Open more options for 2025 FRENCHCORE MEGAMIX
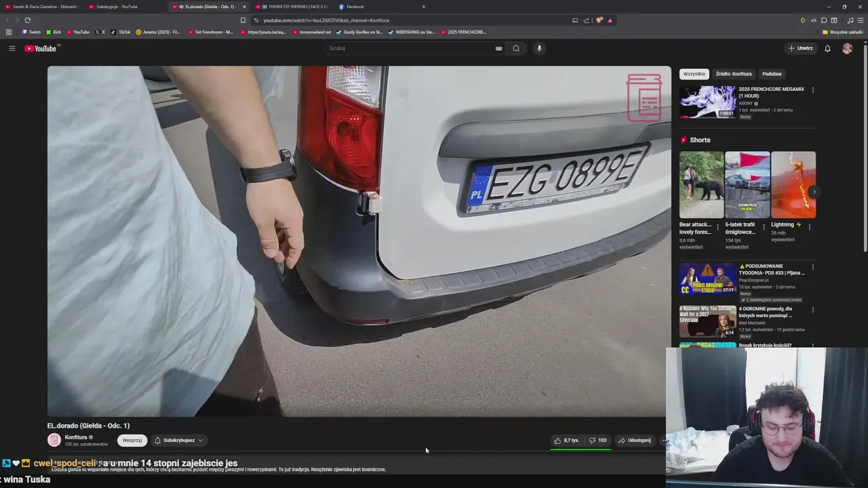Screen dimensions: 868x488 click(812, 90)
